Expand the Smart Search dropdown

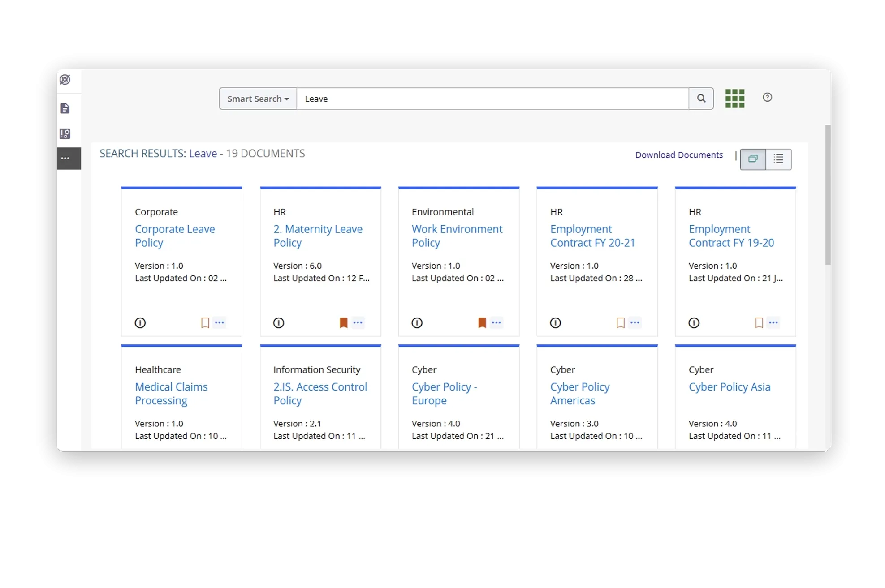tap(258, 99)
